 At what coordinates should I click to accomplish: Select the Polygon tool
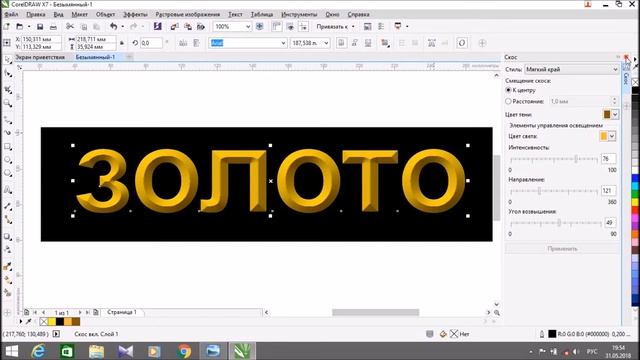pyautogui.click(x=8, y=173)
